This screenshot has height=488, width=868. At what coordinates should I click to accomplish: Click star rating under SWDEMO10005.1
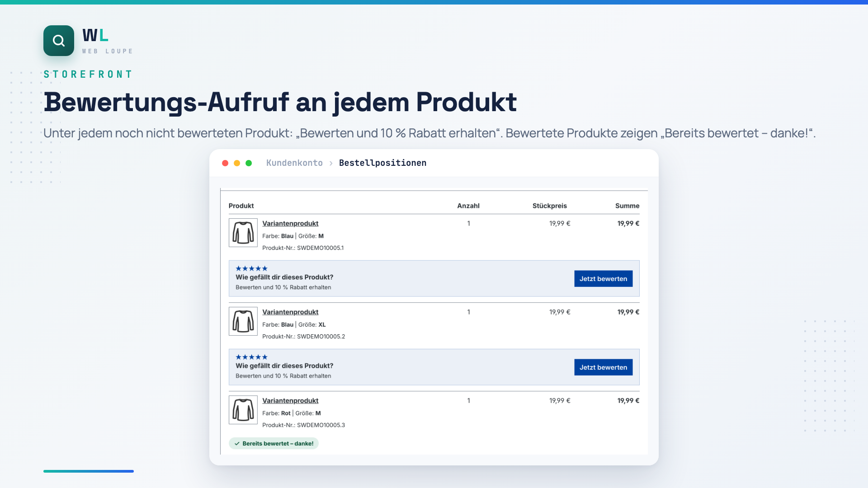click(x=252, y=268)
